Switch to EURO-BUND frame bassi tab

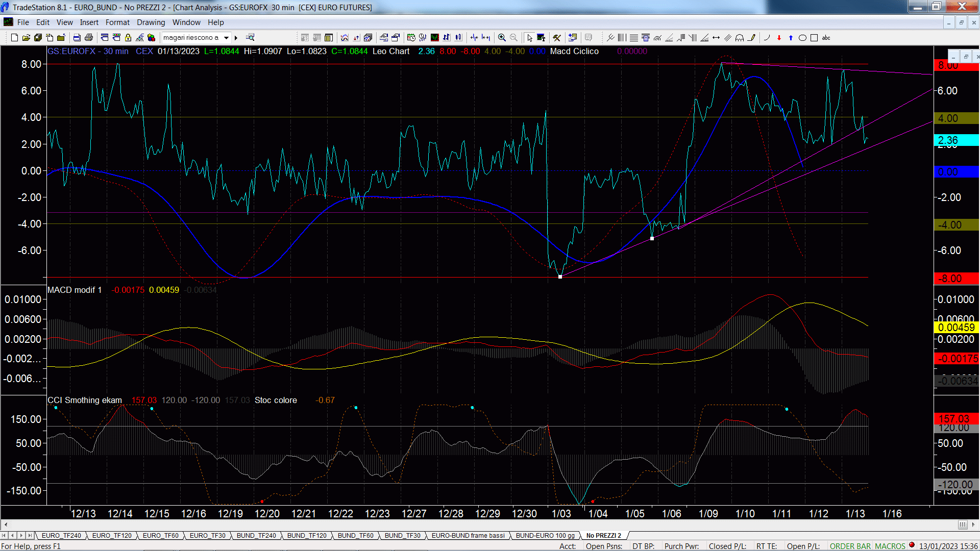point(468,536)
